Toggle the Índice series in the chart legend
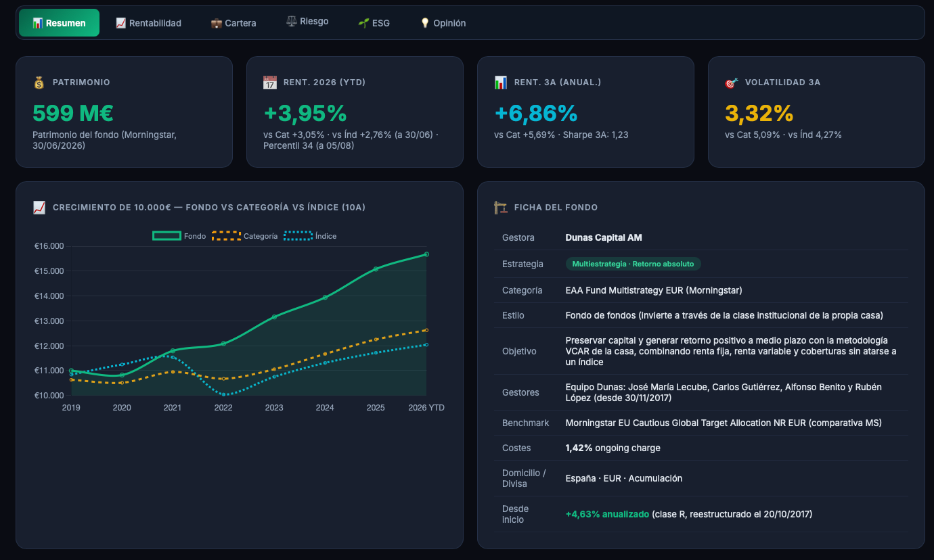The width and height of the screenshot is (934, 560). 310,236
